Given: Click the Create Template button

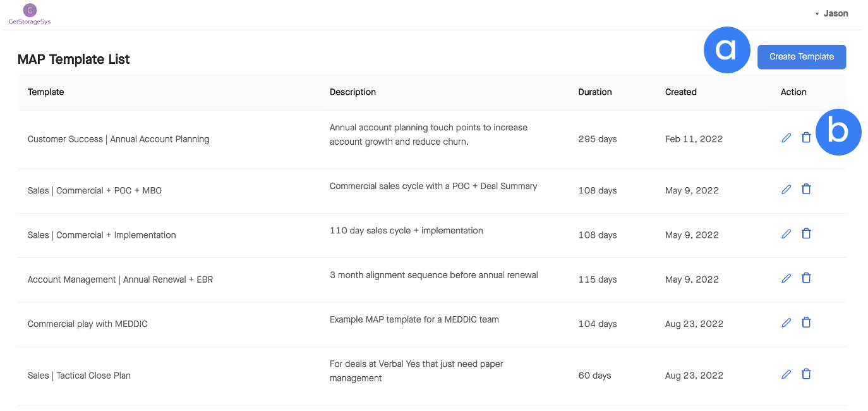Looking at the screenshot, I should pos(802,56).
